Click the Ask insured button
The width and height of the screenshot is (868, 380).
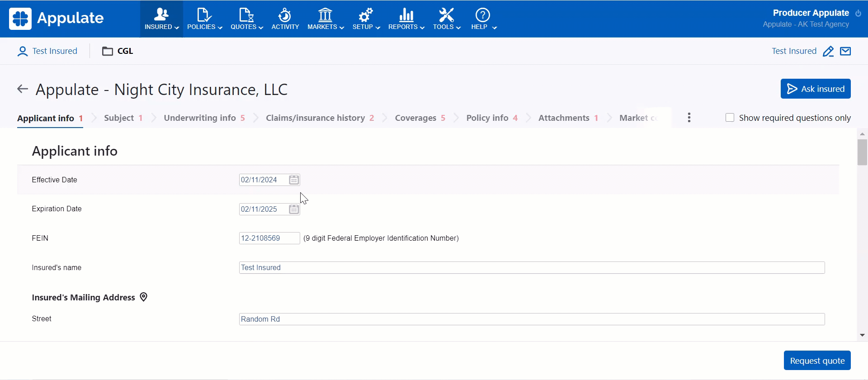point(815,89)
